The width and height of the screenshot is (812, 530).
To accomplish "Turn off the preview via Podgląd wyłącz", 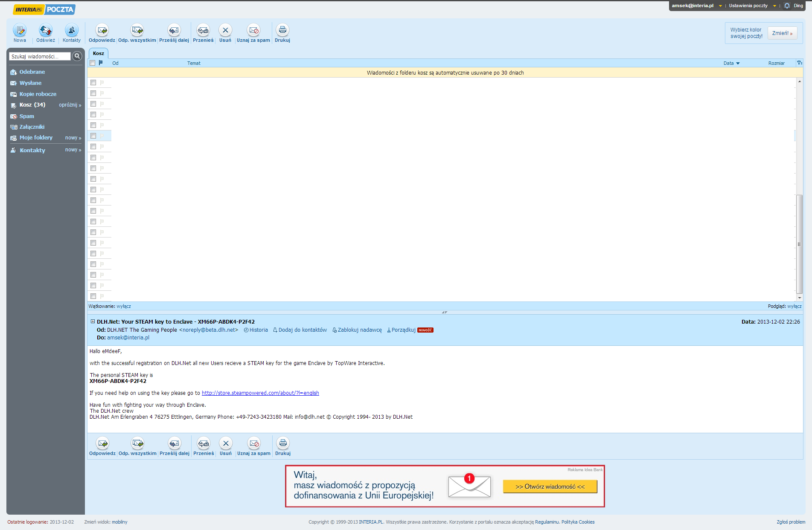I will (795, 306).
